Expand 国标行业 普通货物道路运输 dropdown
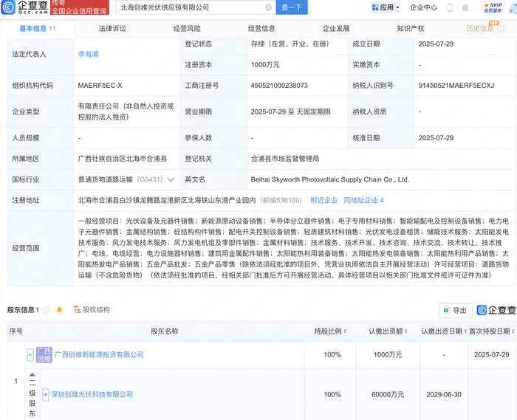The width and height of the screenshot is (517, 420). click(171, 179)
